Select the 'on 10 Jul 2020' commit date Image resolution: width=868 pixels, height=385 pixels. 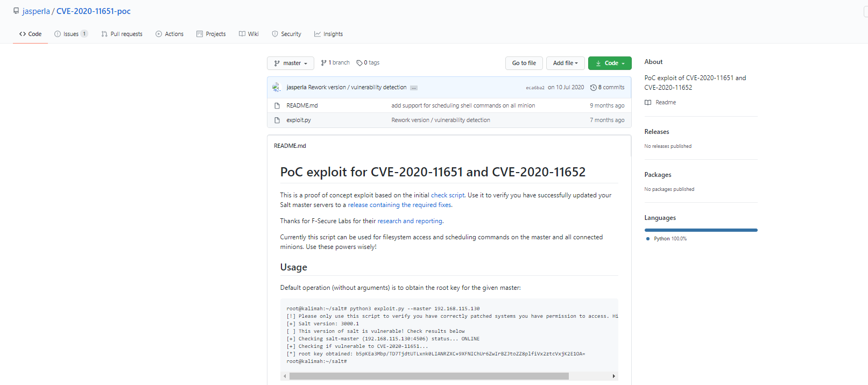point(566,87)
